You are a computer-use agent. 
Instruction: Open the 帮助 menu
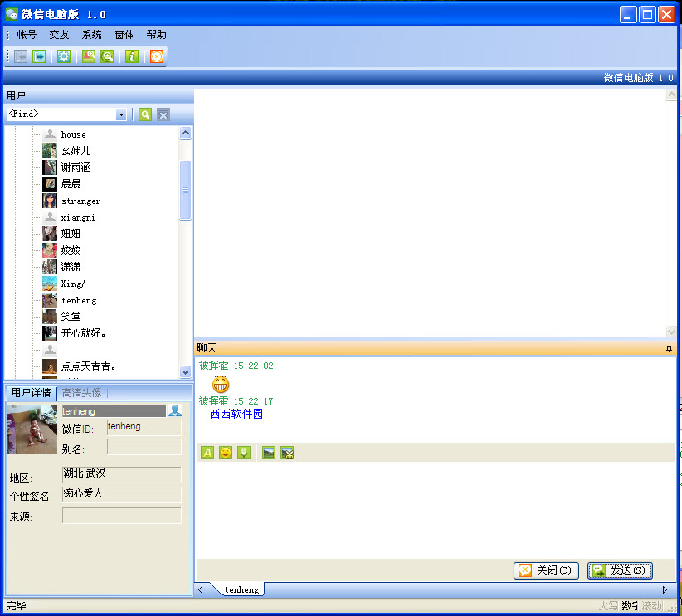[x=157, y=35]
